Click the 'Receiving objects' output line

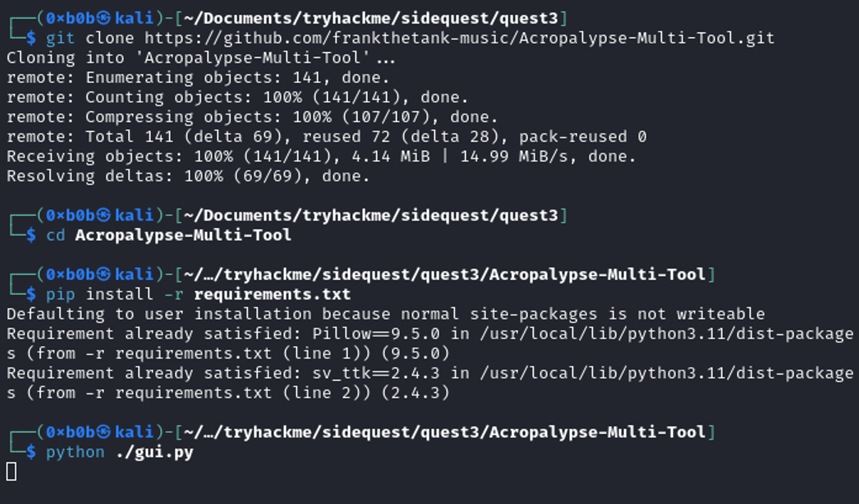[x=321, y=157]
